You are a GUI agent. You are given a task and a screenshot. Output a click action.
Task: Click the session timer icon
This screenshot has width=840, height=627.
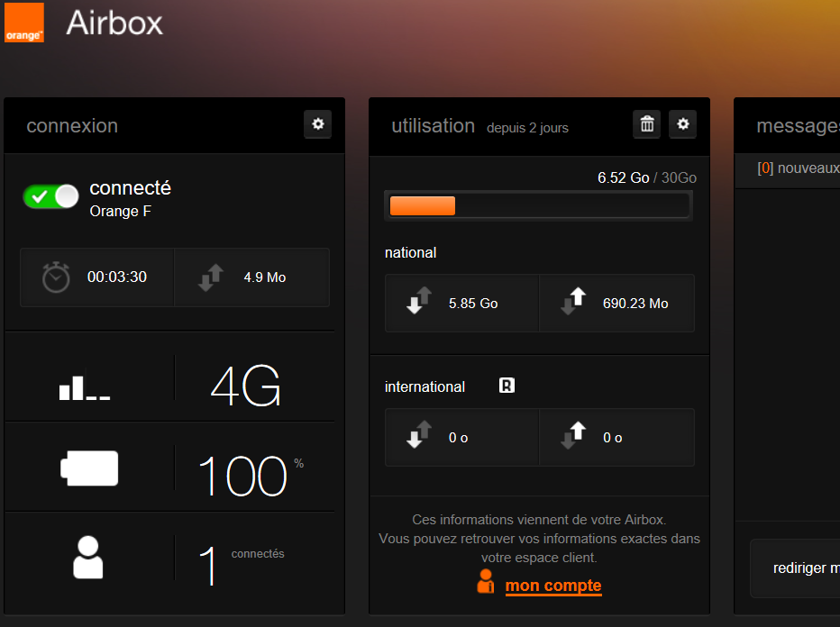56,277
